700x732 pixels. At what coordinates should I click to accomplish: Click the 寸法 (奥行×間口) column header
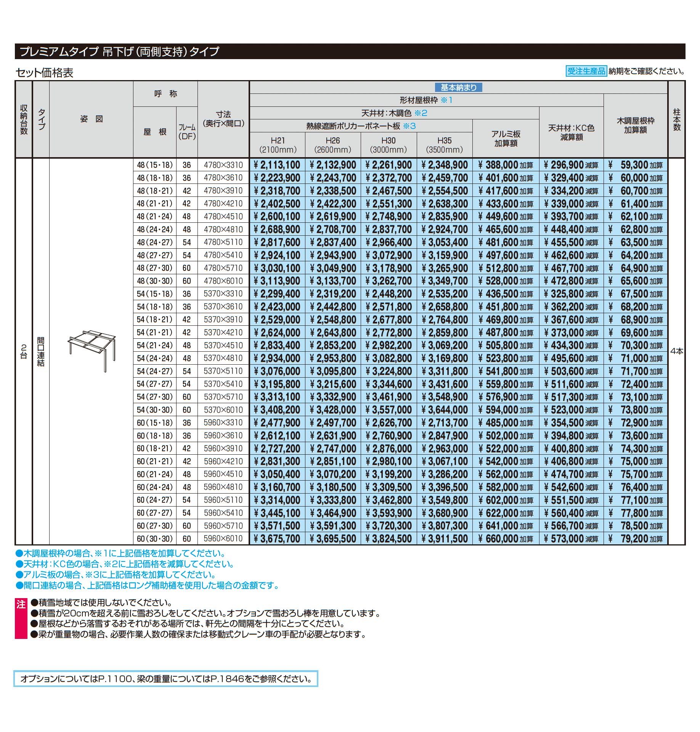223,119
